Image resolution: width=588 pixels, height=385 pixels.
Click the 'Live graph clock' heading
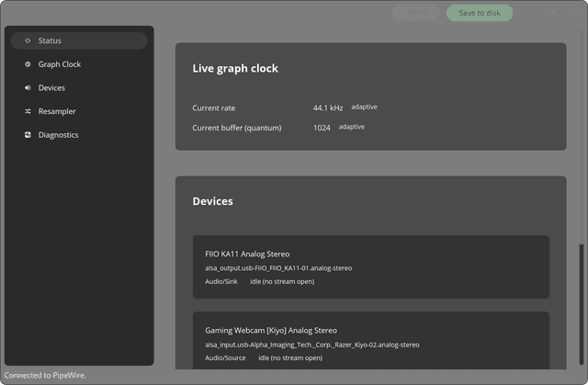[235, 69]
